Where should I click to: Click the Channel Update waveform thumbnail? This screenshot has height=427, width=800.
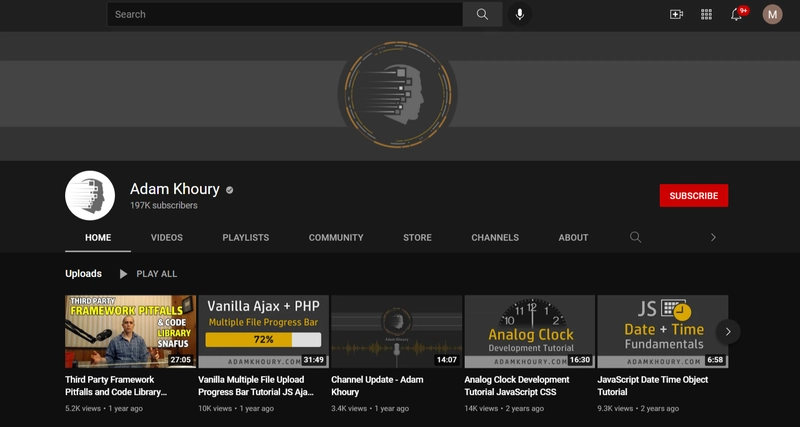pos(396,332)
